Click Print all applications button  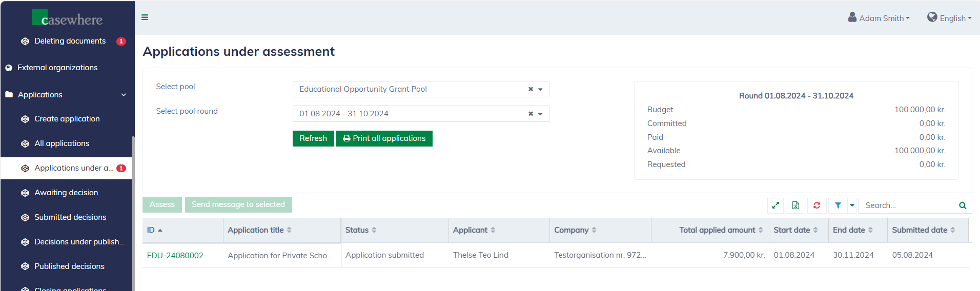point(384,138)
